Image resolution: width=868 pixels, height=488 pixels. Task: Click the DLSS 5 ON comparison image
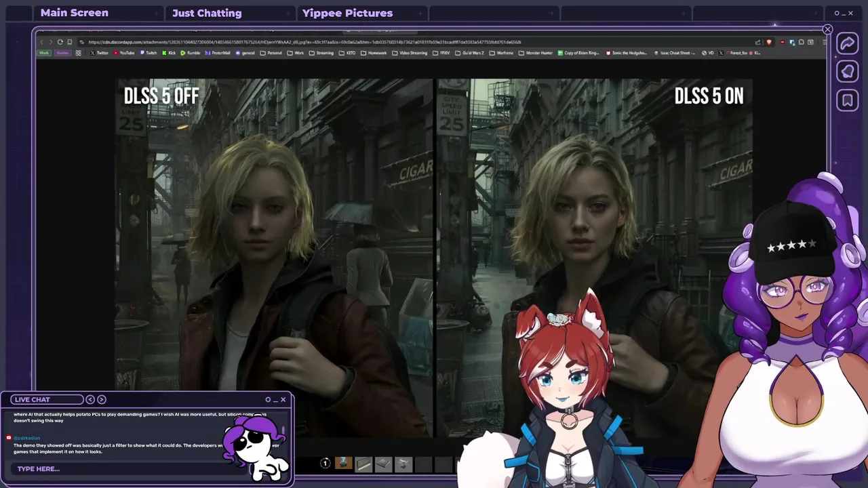pyautogui.click(x=594, y=258)
